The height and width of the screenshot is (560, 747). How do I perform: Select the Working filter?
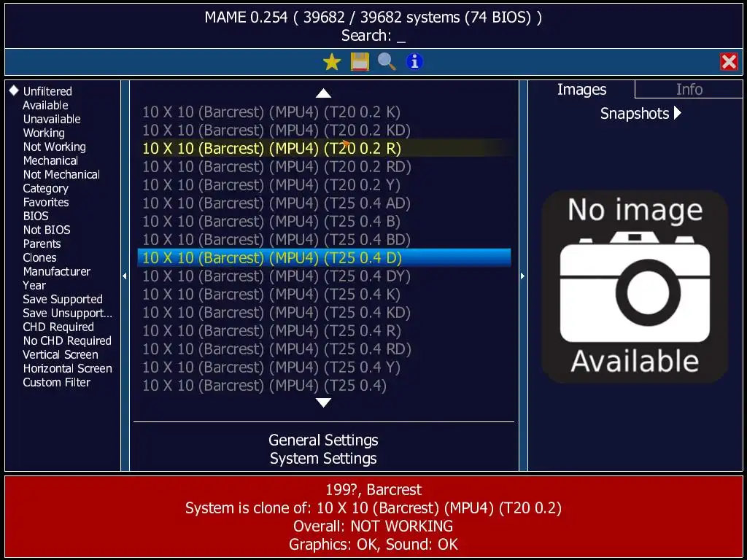[44, 133]
